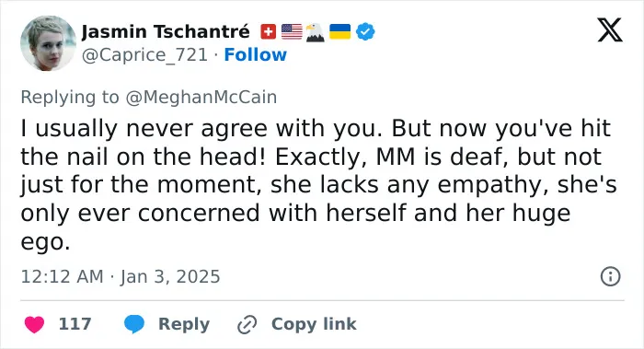Click the Ukraine flag emoji
The width and height of the screenshot is (644, 349).
340,32
